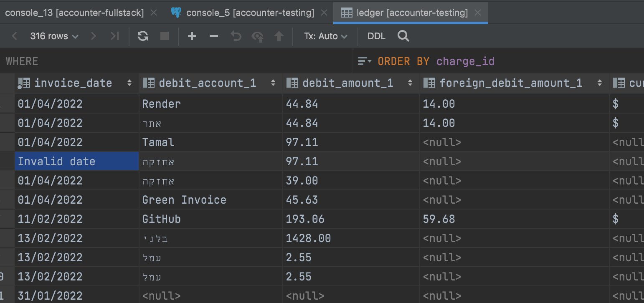Screen dimensions: 644x303
Task: Close the ledger tab
Action: [478, 13]
